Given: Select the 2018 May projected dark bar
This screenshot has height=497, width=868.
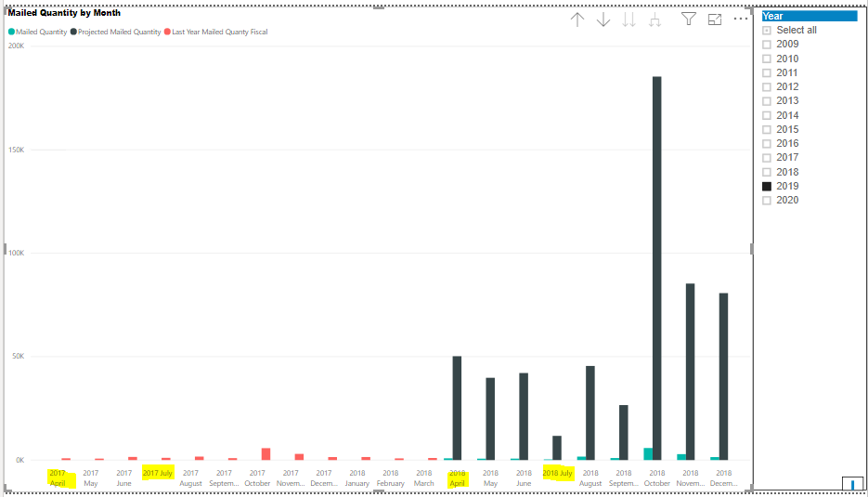Looking at the screenshot, I should tap(490, 419).
